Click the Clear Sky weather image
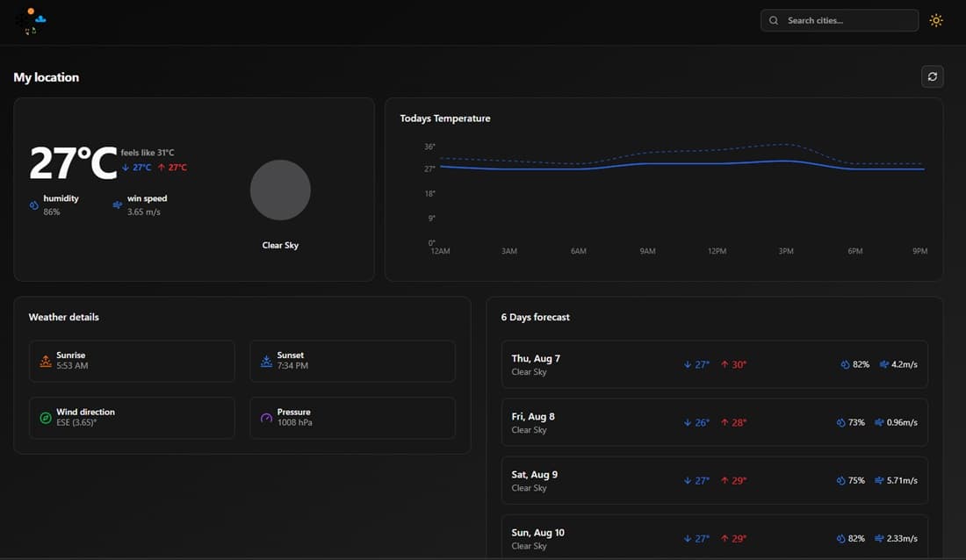 (x=280, y=190)
